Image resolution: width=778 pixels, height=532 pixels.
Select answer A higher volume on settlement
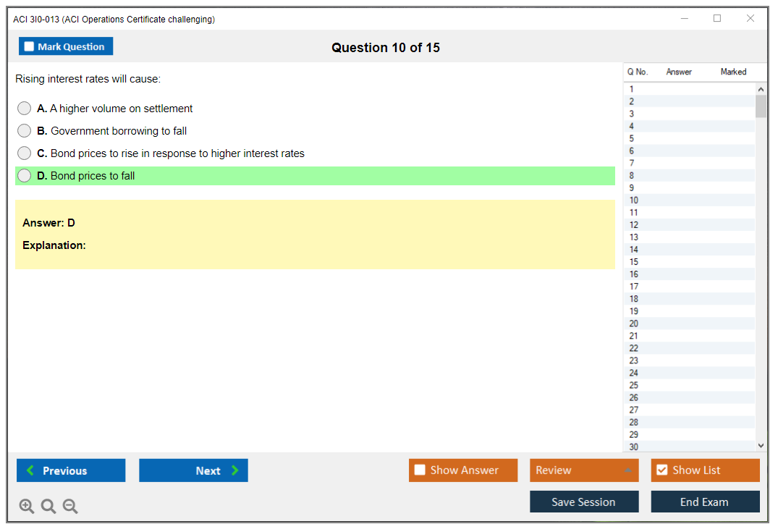[x=25, y=109]
